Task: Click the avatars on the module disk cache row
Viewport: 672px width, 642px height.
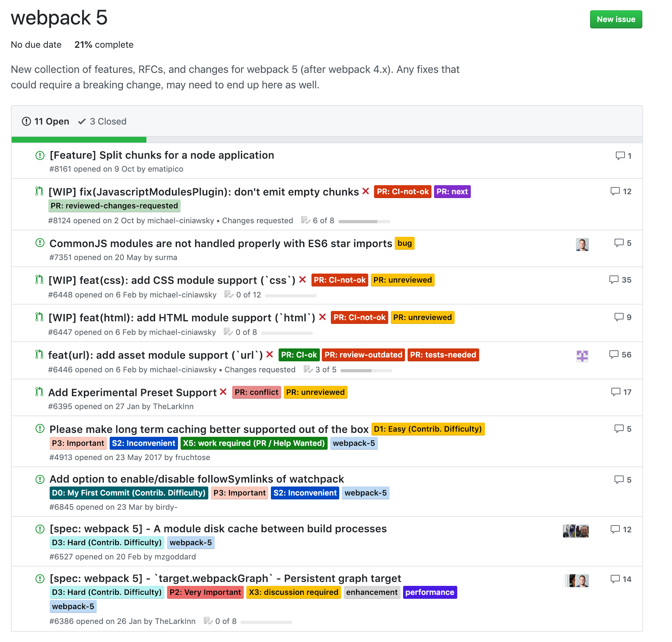Action: tap(576, 531)
